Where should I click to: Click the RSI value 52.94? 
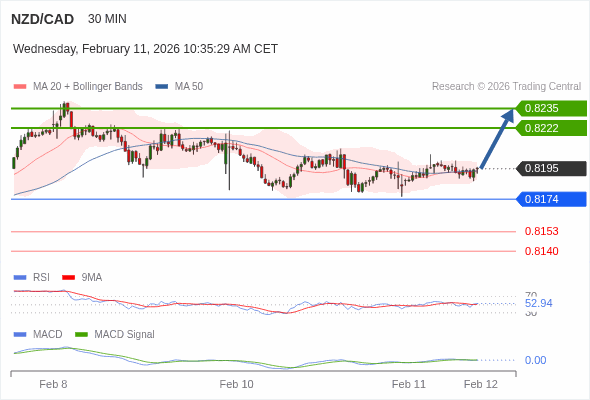pyautogui.click(x=538, y=303)
